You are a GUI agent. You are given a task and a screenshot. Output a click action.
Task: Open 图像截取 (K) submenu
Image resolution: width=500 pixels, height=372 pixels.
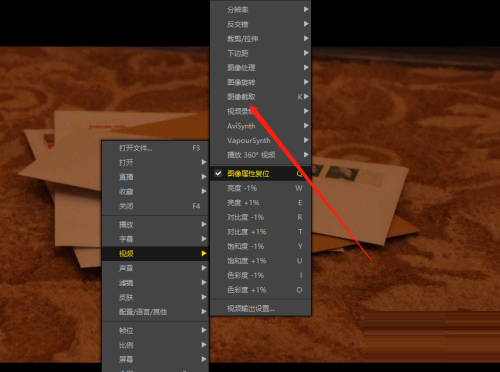tap(261, 97)
